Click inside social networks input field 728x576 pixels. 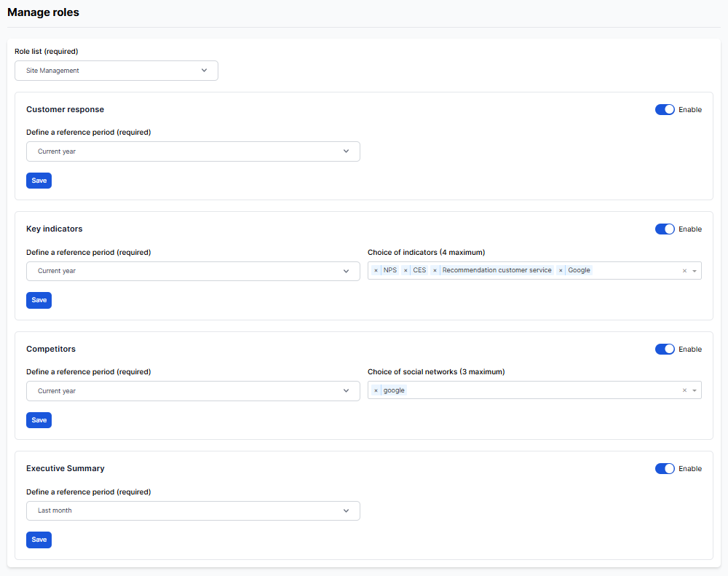[x=539, y=390]
